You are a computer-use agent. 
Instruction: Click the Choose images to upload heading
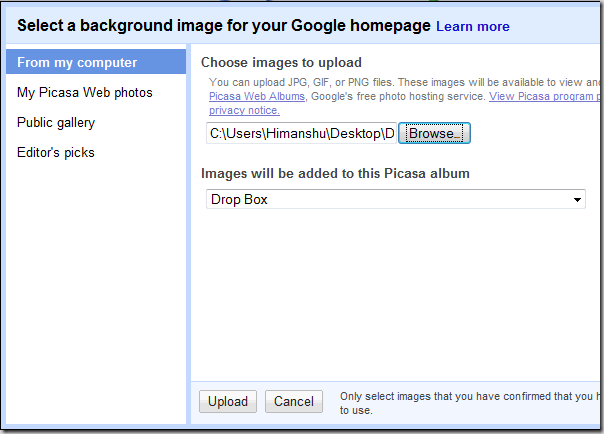click(x=281, y=62)
